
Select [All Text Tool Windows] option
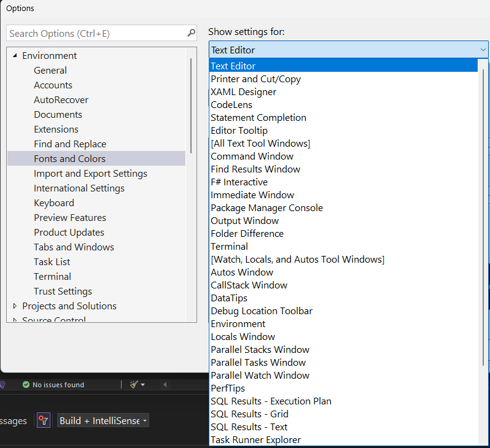343,143
